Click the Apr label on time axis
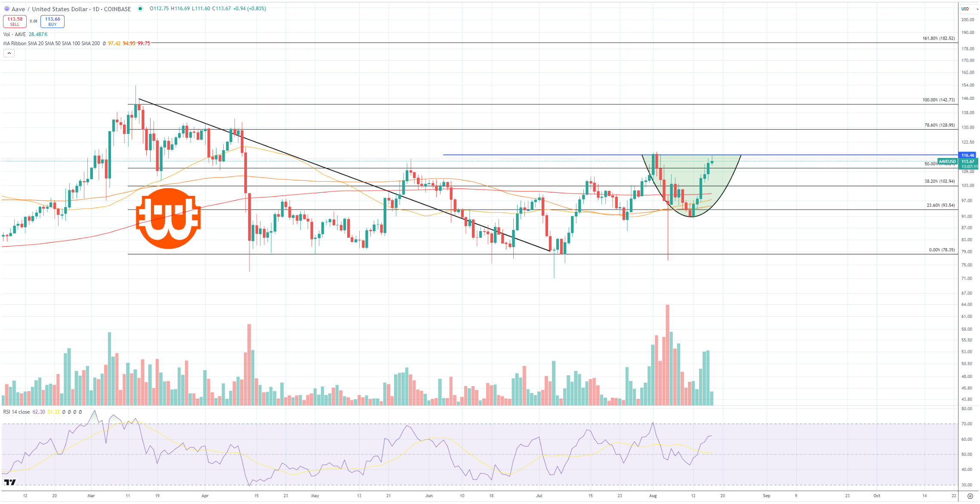The image size is (980, 504). tap(205, 496)
